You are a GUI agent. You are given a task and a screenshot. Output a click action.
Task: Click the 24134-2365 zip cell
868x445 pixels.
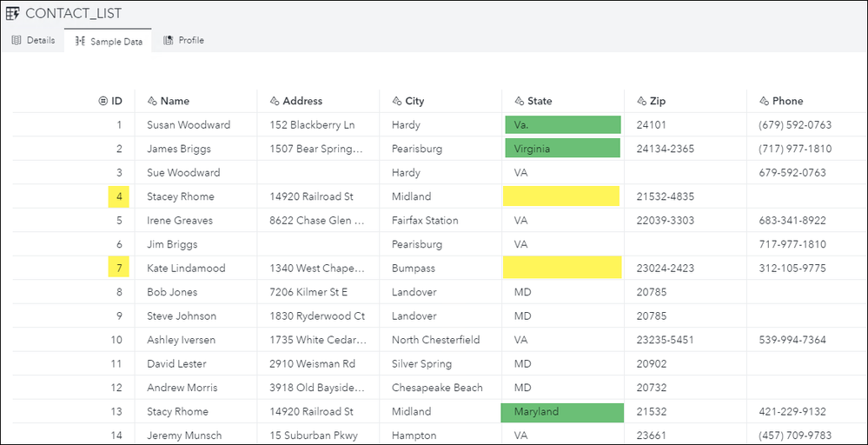(665, 149)
